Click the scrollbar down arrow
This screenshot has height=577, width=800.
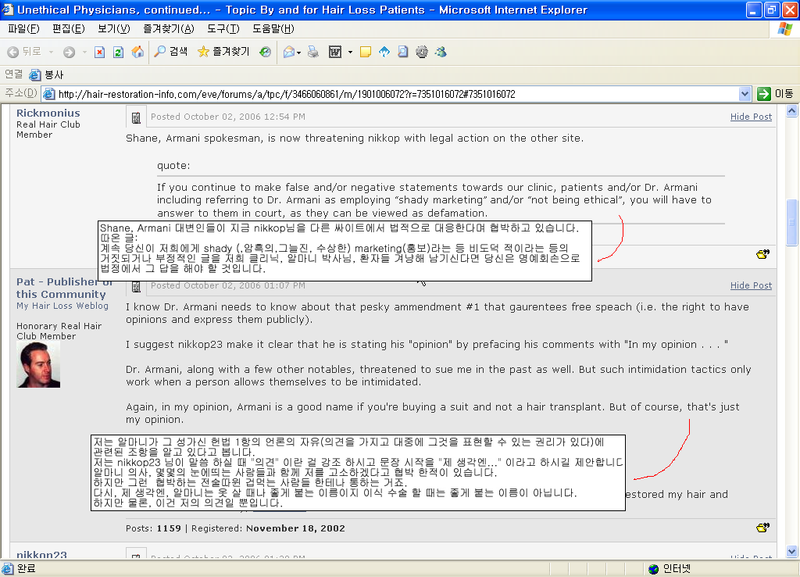[792, 551]
